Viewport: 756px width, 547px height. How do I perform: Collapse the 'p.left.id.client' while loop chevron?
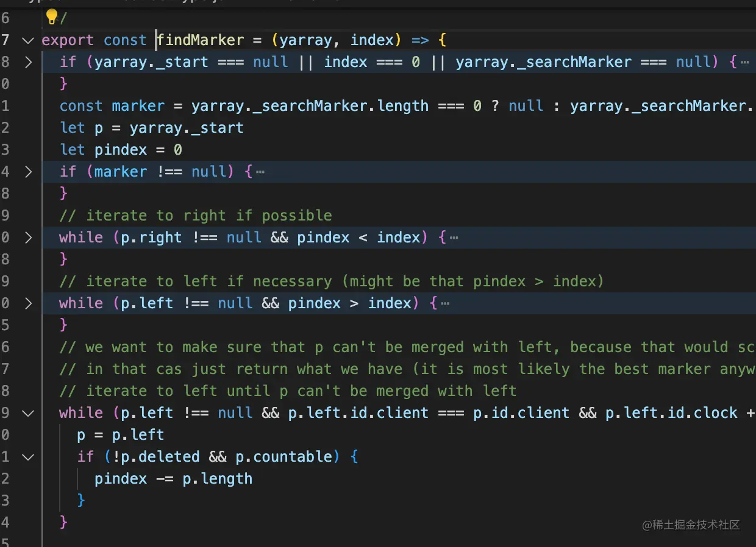(x=27, y=413)
